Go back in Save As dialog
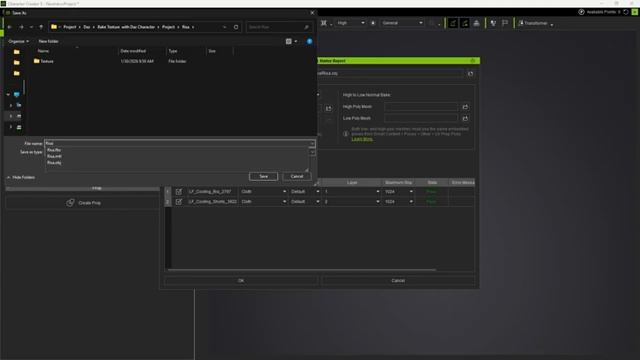This screenshot has width=640, height=360. click(10, 27)
